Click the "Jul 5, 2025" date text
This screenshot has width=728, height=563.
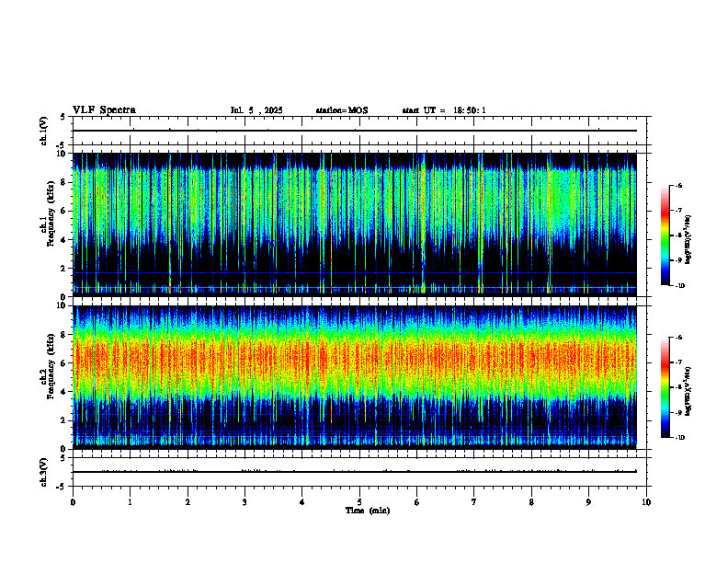pyautogui.click(x=256, y=110)
